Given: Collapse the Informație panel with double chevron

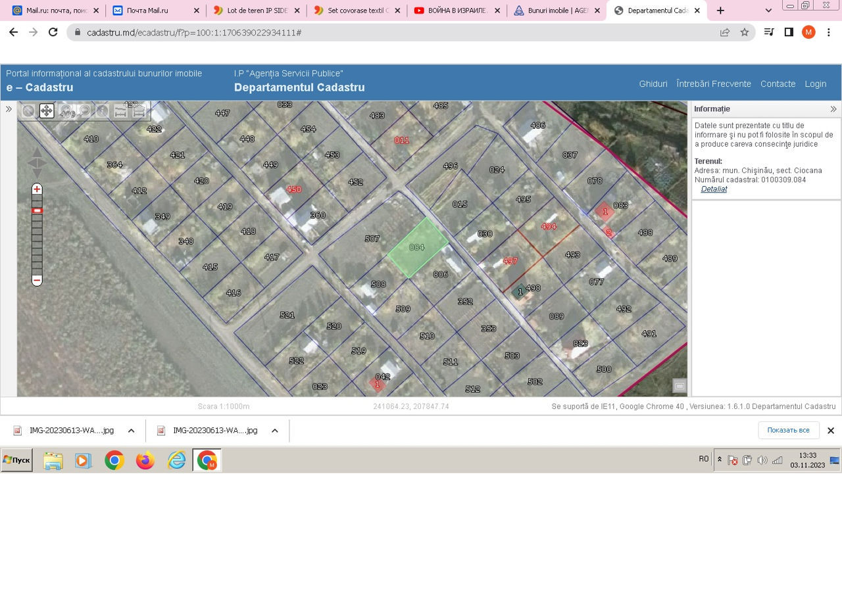Looking at the screenshot, I should [x=833, y=109].
